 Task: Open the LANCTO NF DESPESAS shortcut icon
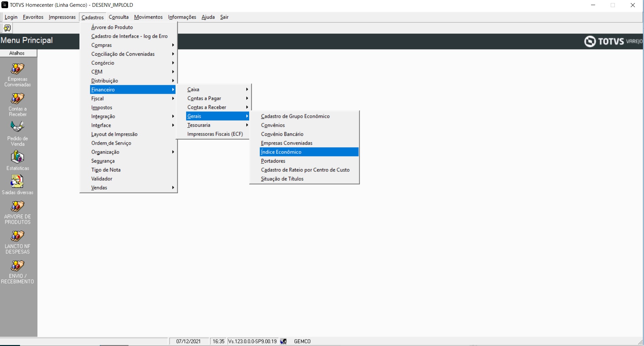click(x=18, y=236)
